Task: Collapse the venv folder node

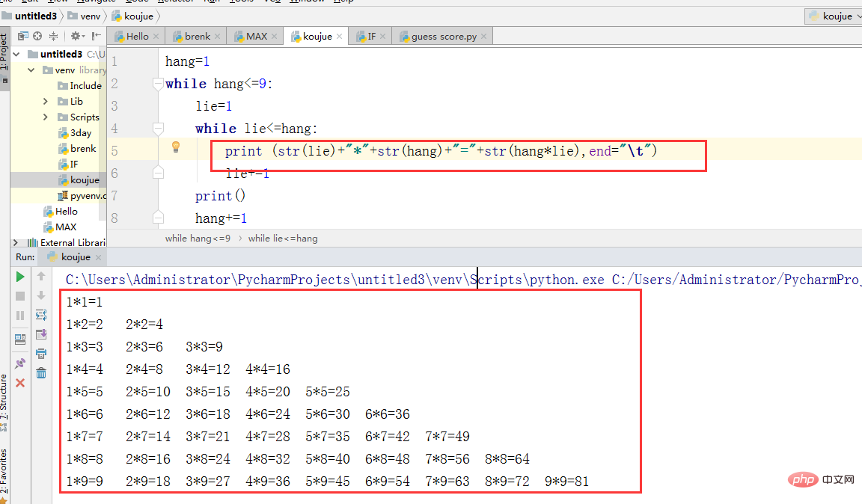Action: pos(31,70)
